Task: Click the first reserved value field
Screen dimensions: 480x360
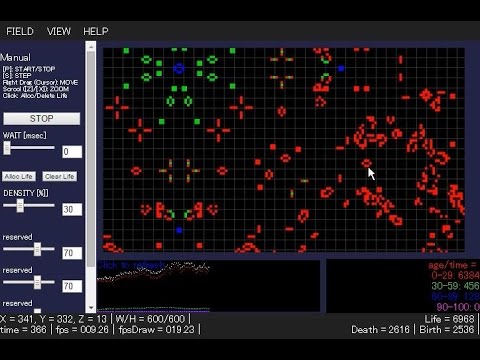Action: click(72, 253)
